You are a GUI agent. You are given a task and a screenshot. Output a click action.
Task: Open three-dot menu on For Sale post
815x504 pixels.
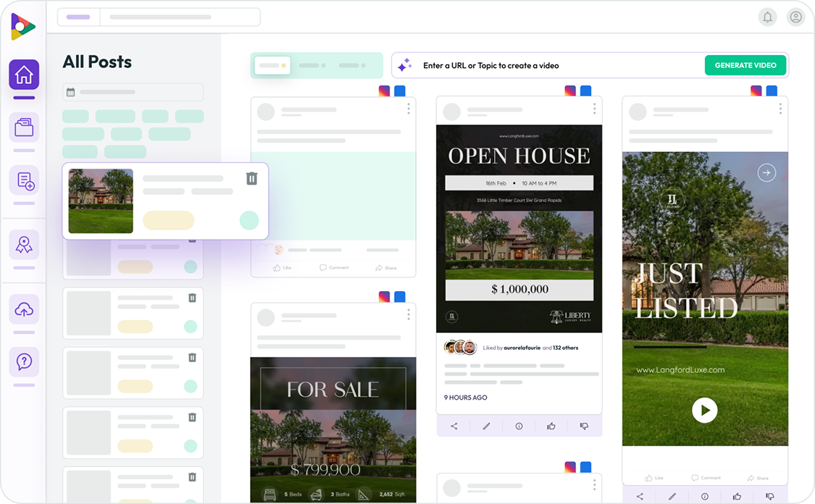409,314
